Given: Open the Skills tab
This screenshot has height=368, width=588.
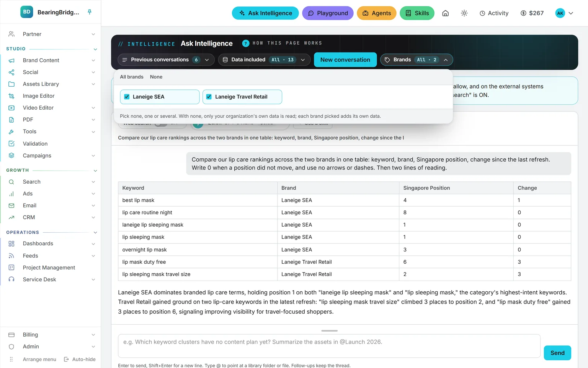Looking at the screenshot, I should [417, 13].
